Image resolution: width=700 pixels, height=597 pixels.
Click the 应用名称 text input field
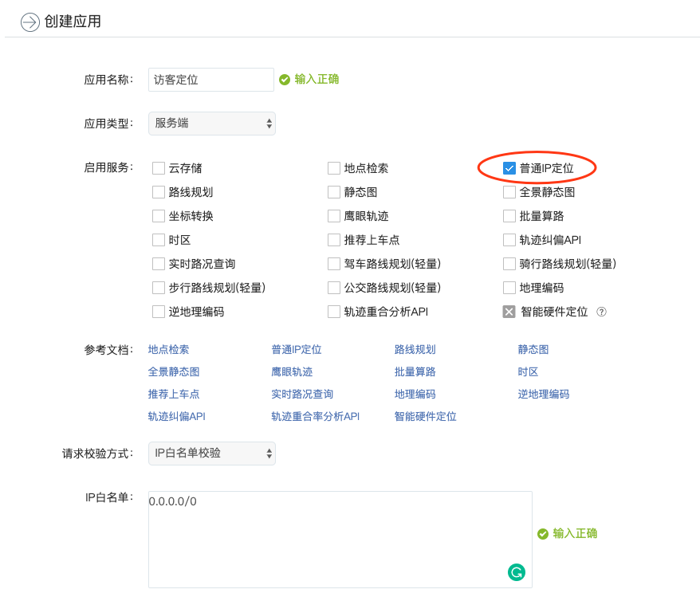tap(210, 79)
